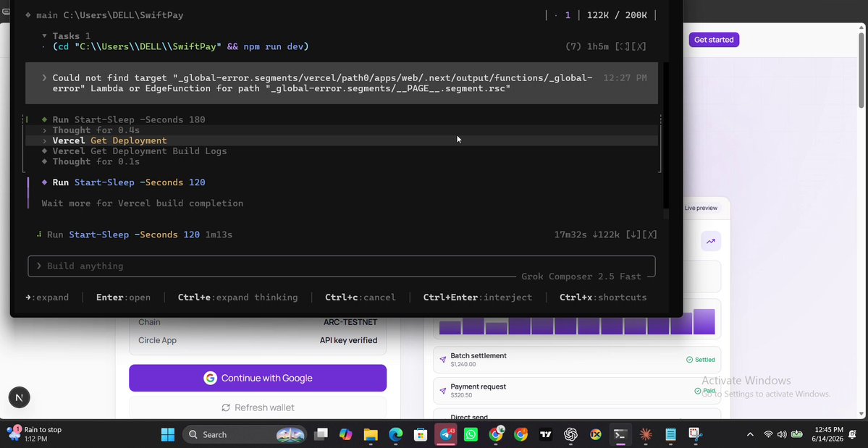The width and height of the screenshot is (868, 448).
Task: Open the Payment request transaction row
Action: [578, 391]
